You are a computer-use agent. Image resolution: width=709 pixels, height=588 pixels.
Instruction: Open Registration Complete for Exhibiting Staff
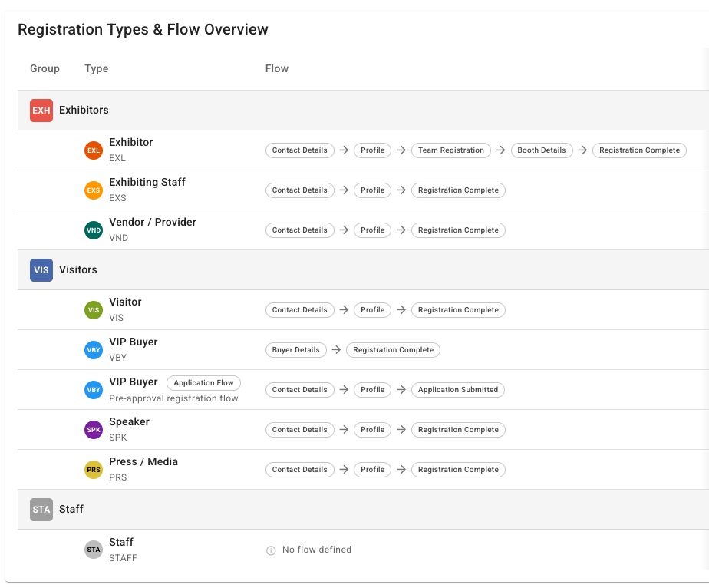pyautogui.click(x=458, y=190)
